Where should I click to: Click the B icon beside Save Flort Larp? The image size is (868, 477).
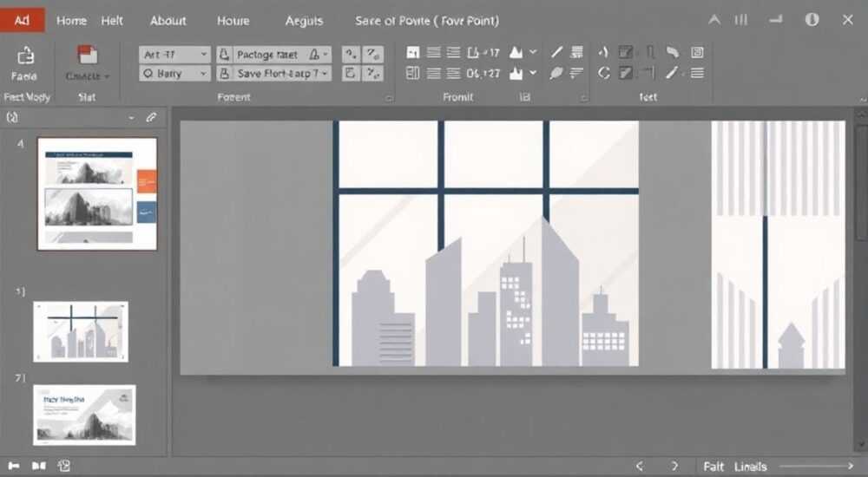click(x=224, y=73)
